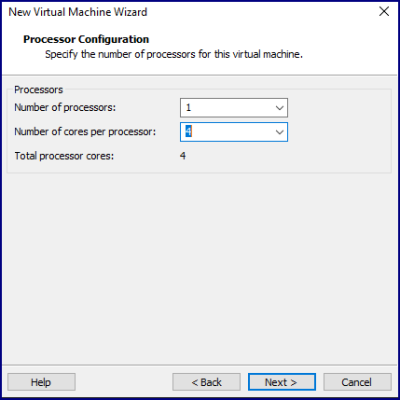This screenshot has height=400, width=400.
Task: Click the "Number of processors:" label
Action: click(x=65, y=108)
